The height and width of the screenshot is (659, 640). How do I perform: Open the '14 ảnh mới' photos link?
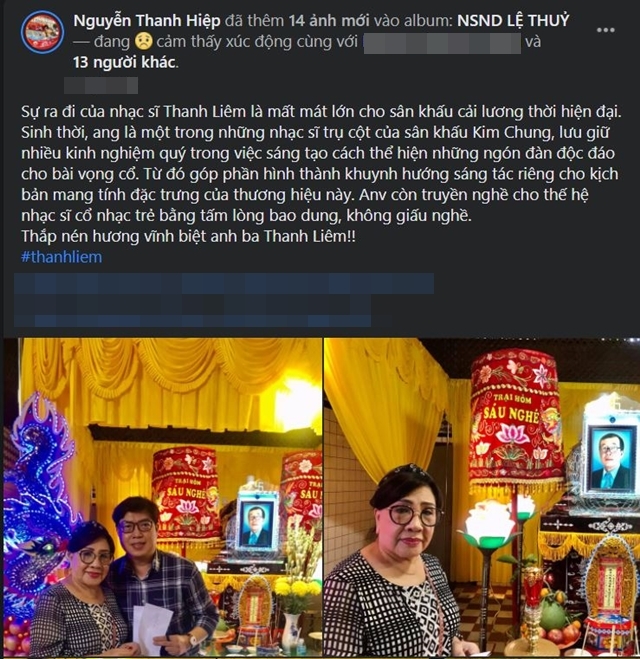(x=329, y=21)
